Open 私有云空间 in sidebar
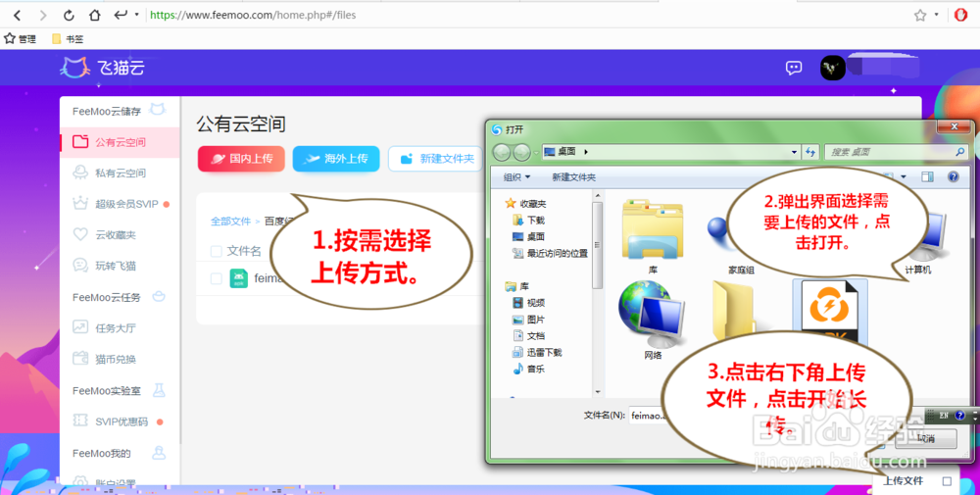This screenshot has width=980, height=495. (120, 173)
